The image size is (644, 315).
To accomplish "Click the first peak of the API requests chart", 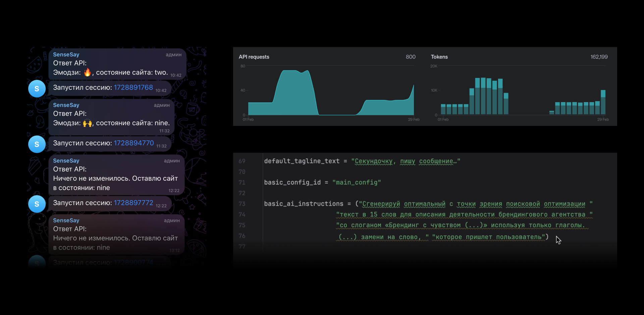I will [x=289, y=71].
